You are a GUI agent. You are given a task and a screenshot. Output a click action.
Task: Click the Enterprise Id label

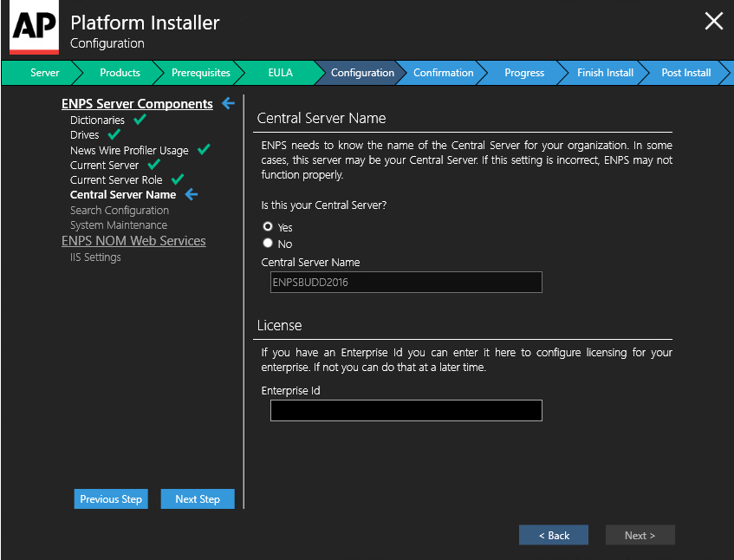pyautogui.click(x=290, y=390)
